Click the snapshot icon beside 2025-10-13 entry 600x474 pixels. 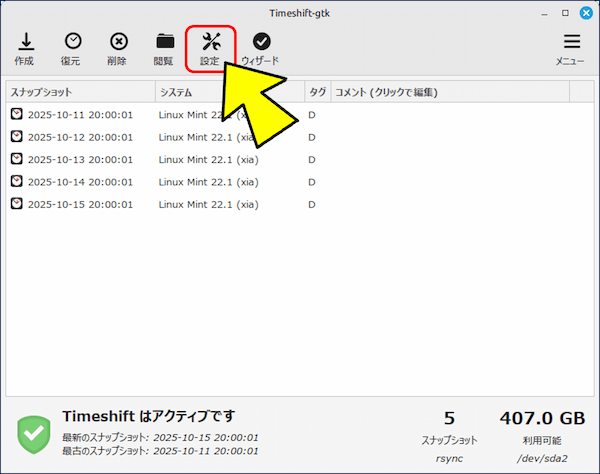click(17, 160)
